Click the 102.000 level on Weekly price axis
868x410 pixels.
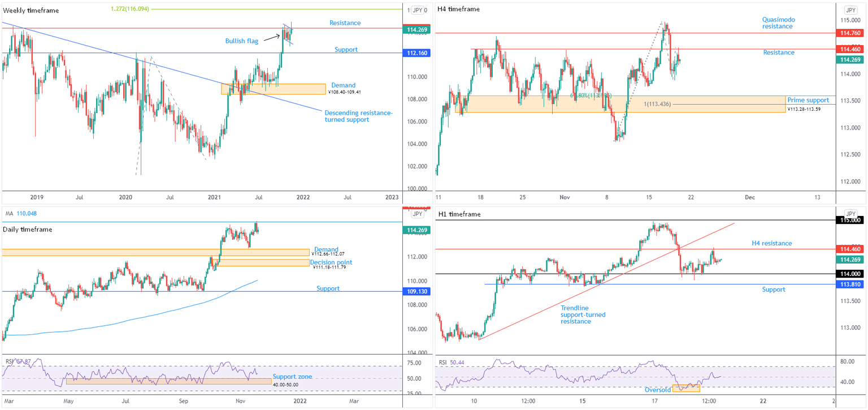pos(417,166)
